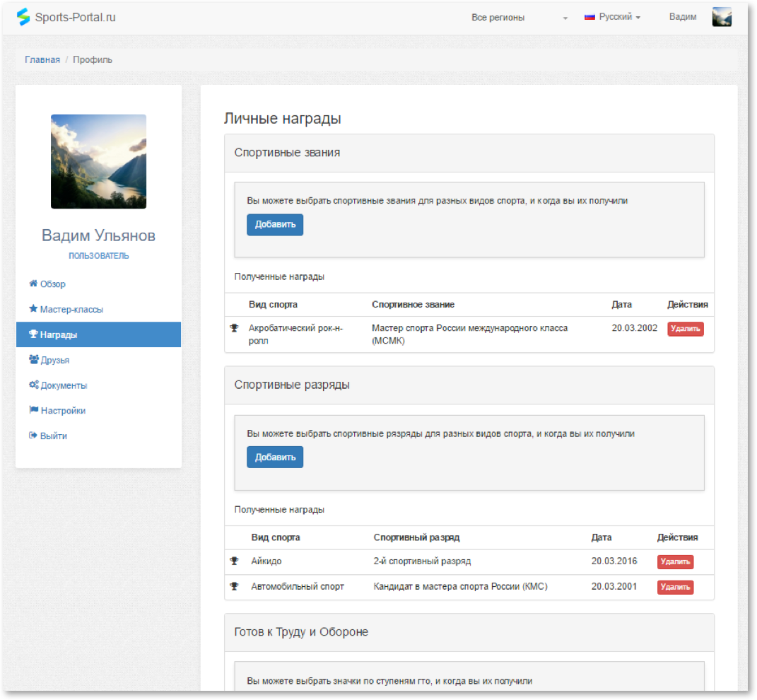Click the Спортивное звание column header
This screenshot has width=757, height=700.
[413, 304]
